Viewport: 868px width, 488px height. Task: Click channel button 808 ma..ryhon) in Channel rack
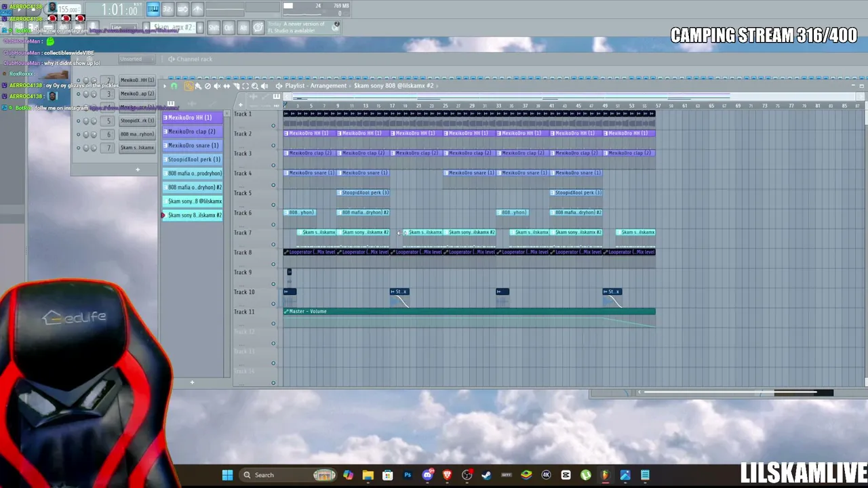coord(137,134)
